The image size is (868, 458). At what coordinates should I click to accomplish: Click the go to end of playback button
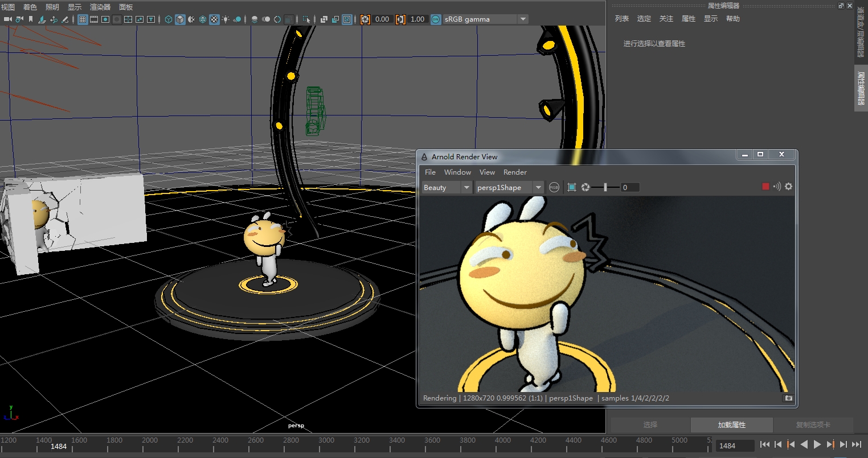(x=857, y=444)
